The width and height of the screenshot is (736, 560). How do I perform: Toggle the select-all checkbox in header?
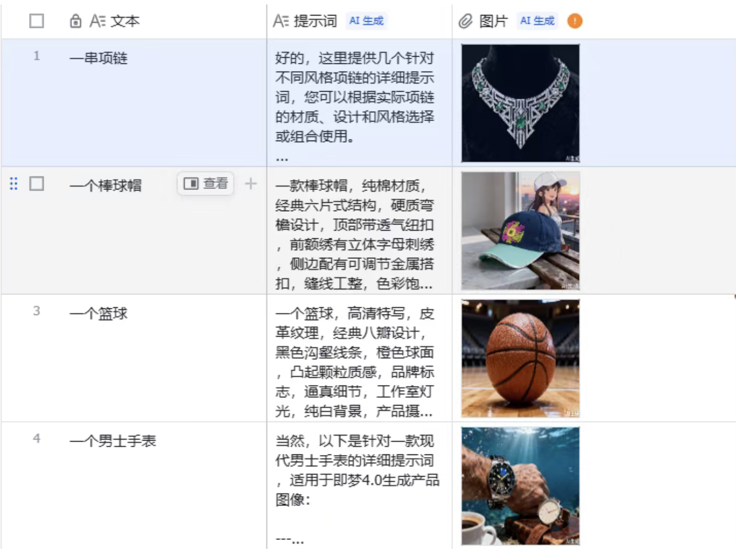(x=37, y=21)
